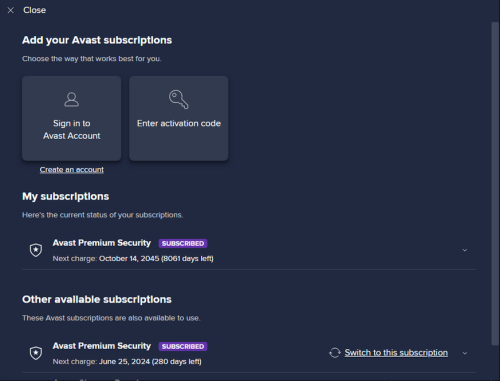Click the first Avast Premium Security title
This screenshot has height=381, width=500.
click(x=102, y=243)
